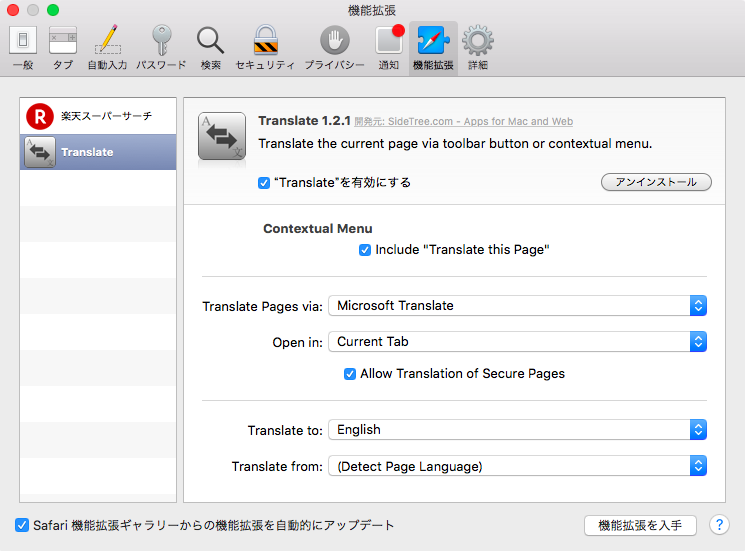This screenshot has height=551, width=745.
Task: Click the large Translate extension icon
Action: tap(222, 136)
